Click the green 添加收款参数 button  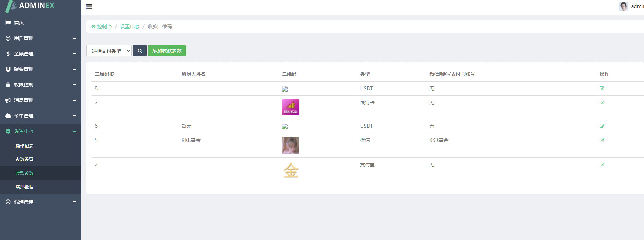(x=167, y=51)
